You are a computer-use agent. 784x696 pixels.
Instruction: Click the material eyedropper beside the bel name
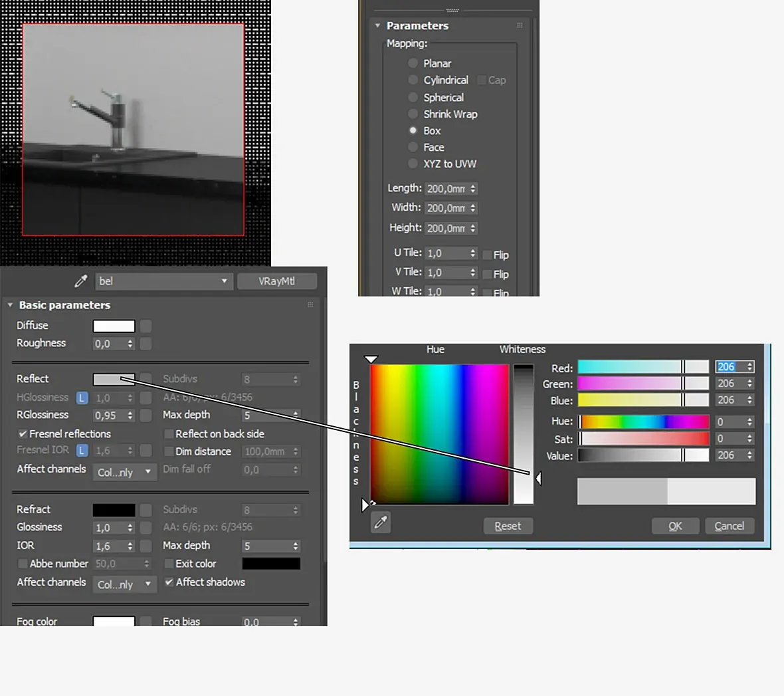click(80, 281)
